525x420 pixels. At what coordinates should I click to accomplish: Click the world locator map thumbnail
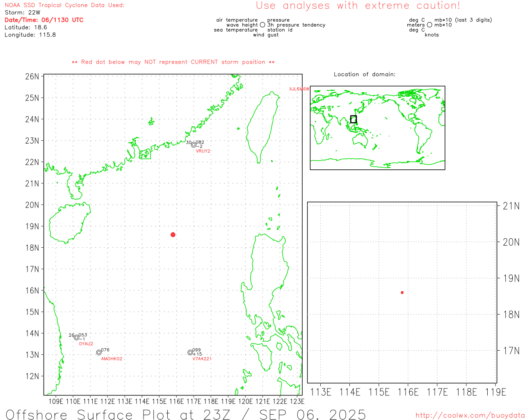click(x=377, y=128)
